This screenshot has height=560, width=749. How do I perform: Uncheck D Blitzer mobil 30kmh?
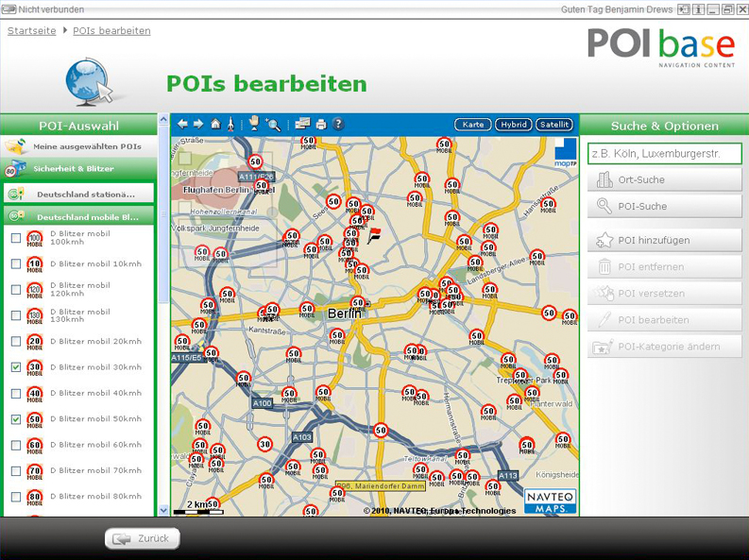(16, 367)
